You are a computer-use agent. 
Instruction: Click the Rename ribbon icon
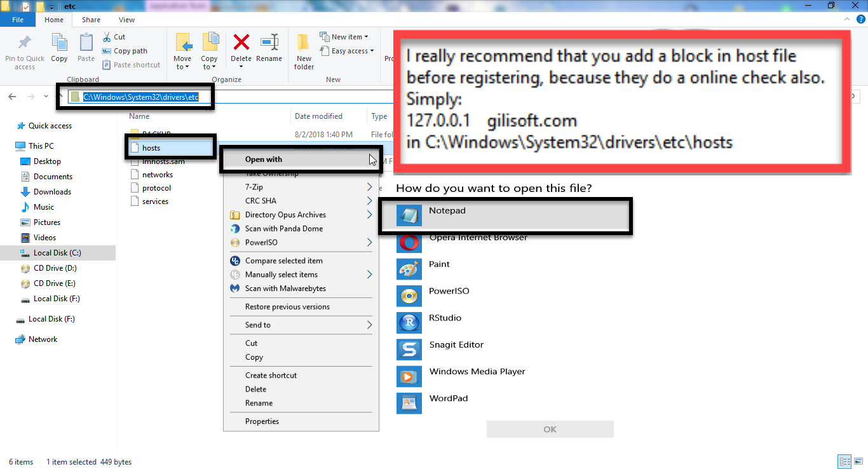[269, 43]
